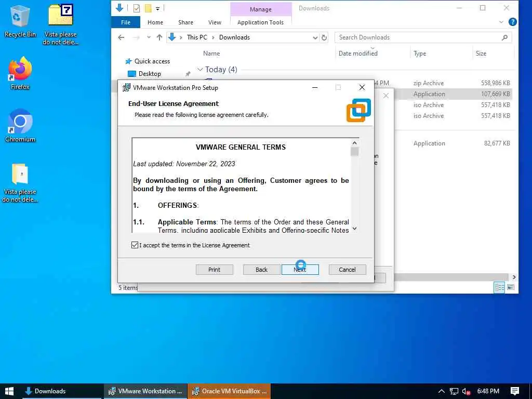532x399 pixels.
Task: Click the VMware logo in the setup dialog
Action: pyautogui.click(x=358, y=110)
